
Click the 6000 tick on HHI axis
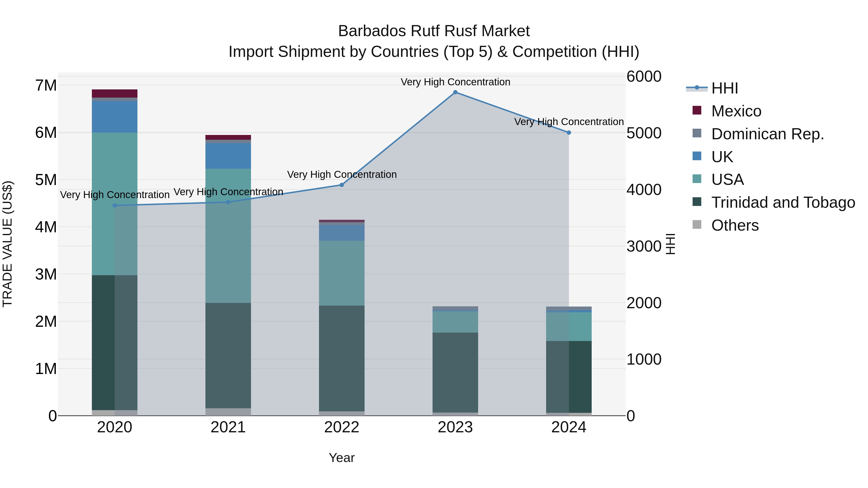[644, 76]
